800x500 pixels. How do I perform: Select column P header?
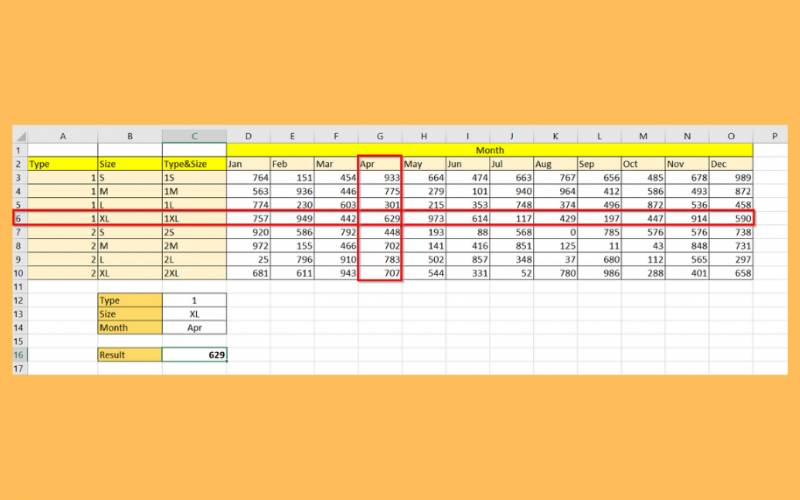773,135
